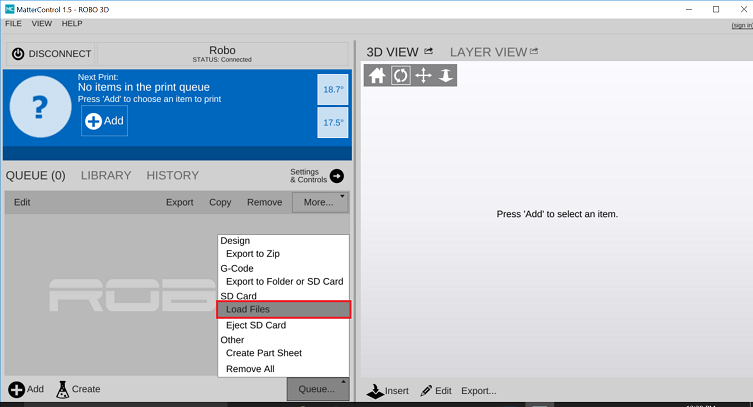Switch to the LIBRARY tab
Viewport: 753px width, 407px height.
pyautogui.click(x=106, y=176)
